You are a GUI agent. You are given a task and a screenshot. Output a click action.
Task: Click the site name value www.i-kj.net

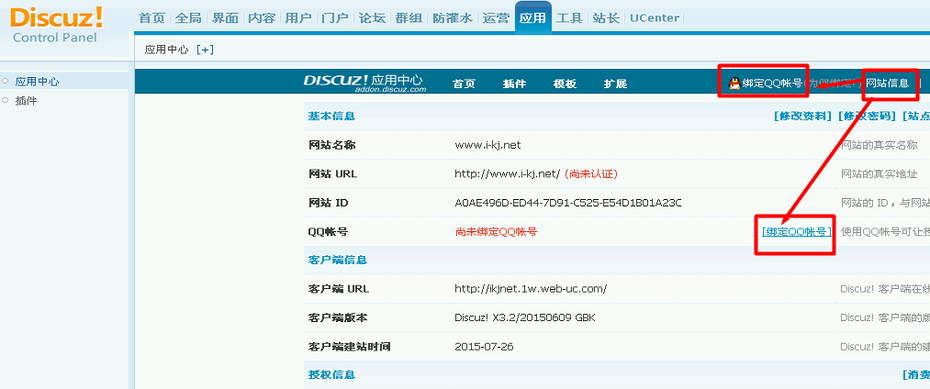pos(488,145)
